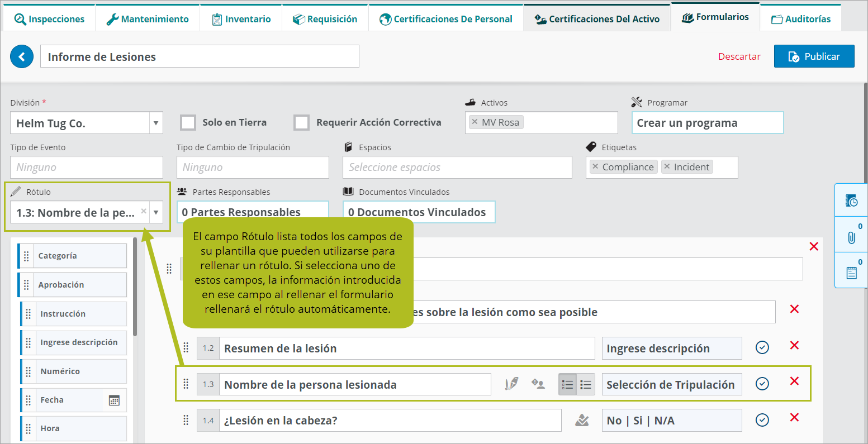The height and width of the screenshot is (444, 868).
Task: Delete field 1.3 Nombre de la persona lesionada
Action: click(794, 381)
